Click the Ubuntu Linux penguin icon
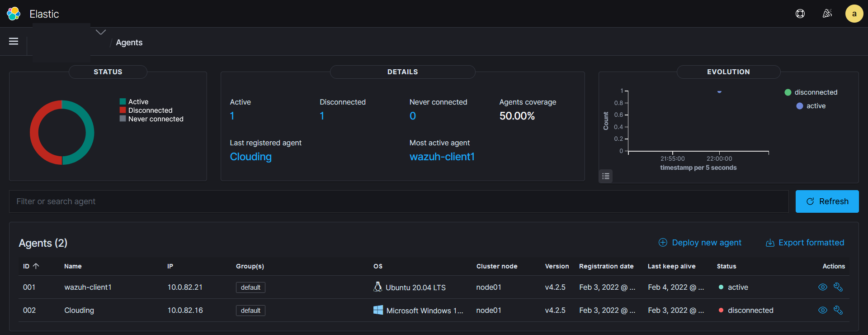Image resolution: width=868 pixels, height=335 pixels. (378, 287)
